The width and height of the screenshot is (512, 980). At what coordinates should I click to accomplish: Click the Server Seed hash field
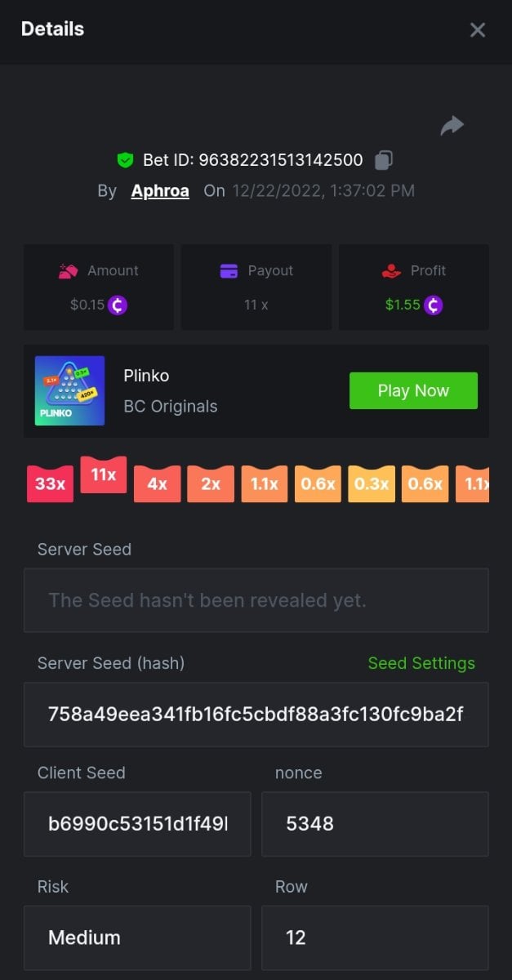(256, 715)
